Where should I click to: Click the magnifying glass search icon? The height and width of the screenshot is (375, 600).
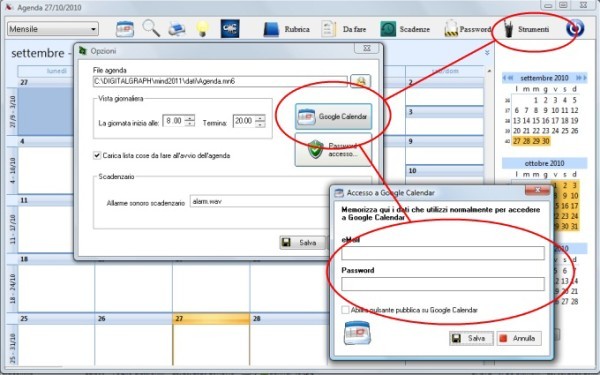point(151,28)
